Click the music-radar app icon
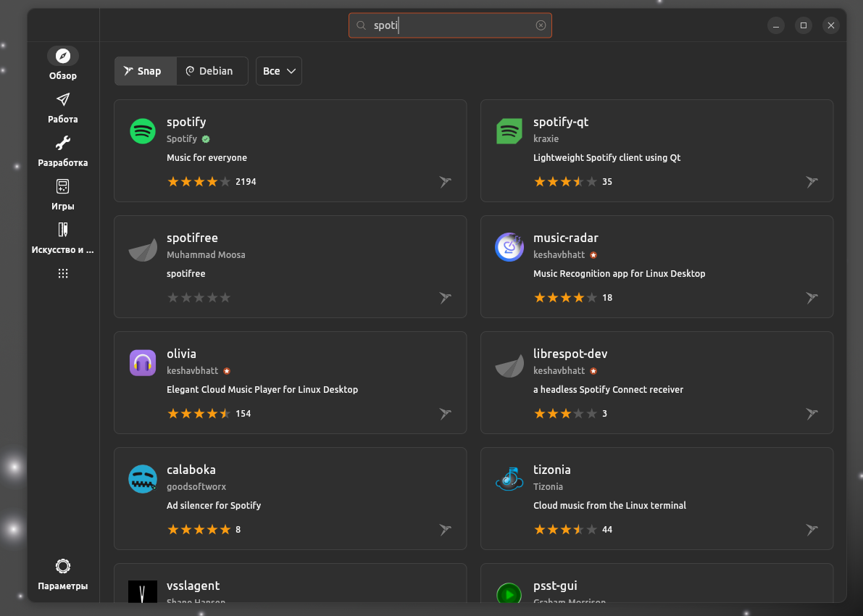 coord(509,247)
